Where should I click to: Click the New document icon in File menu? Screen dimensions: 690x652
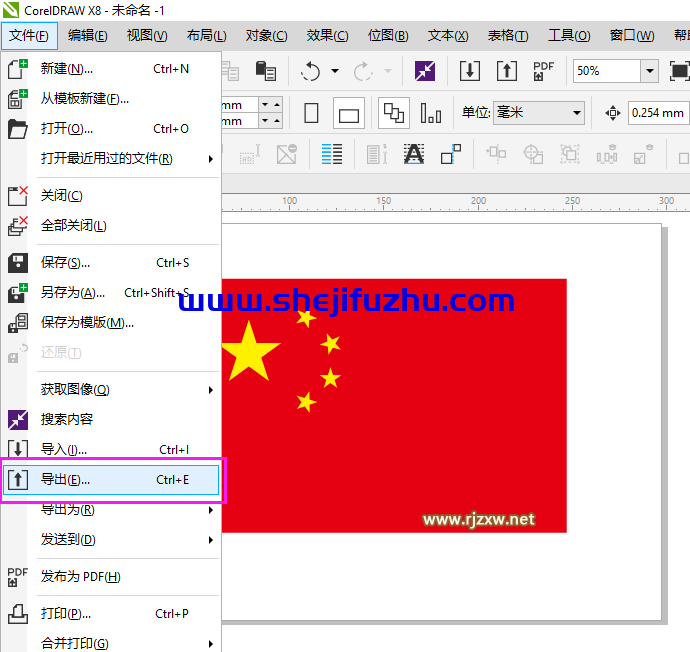pyautogui.click(x=18, y=69)
